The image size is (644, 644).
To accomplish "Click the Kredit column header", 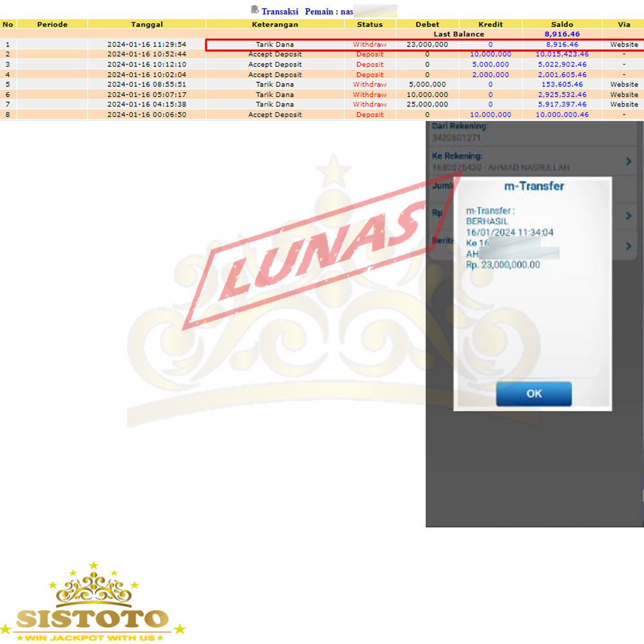I will (x=490, y=24).
